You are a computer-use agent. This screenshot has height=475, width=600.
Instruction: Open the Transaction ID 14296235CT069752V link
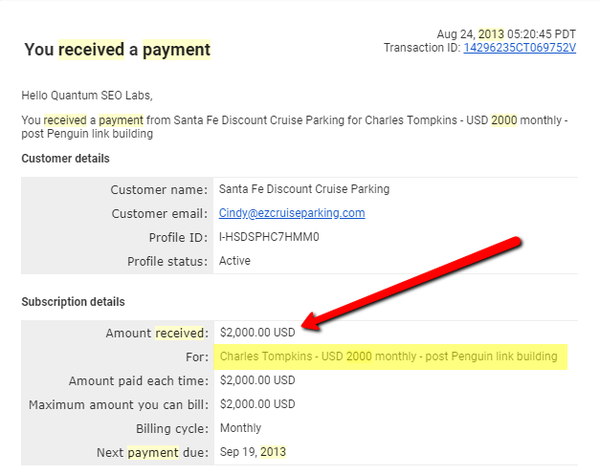point(520,48)
